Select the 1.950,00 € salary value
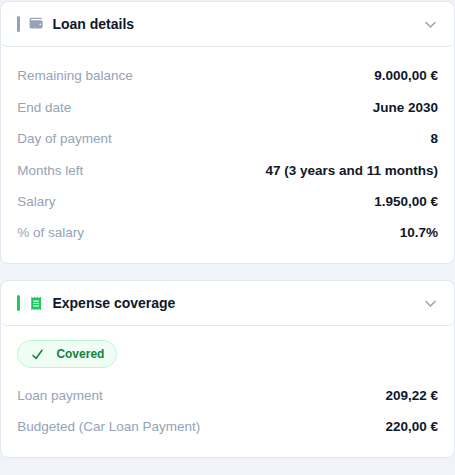The height and width of the screenshot is (475, 455). [x=406, y=202]
